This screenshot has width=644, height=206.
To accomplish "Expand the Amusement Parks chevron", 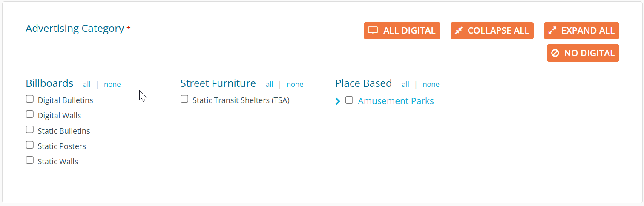I will point(338,101).
